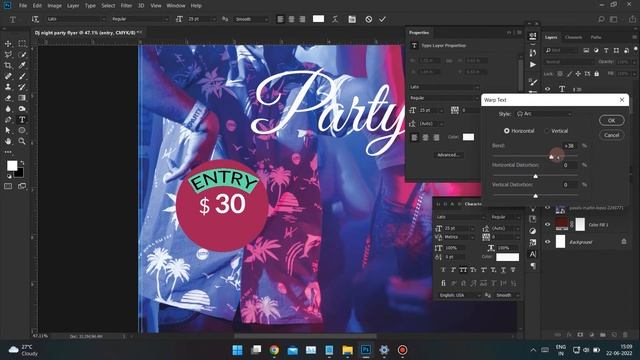Screen dimensions: 640x360
Task: Select the Eyedropper tool
Action: tap(22, 65)
